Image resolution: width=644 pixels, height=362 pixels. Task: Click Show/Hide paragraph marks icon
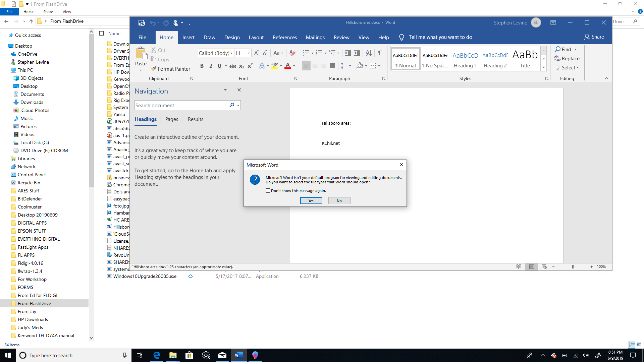point(380,53)
